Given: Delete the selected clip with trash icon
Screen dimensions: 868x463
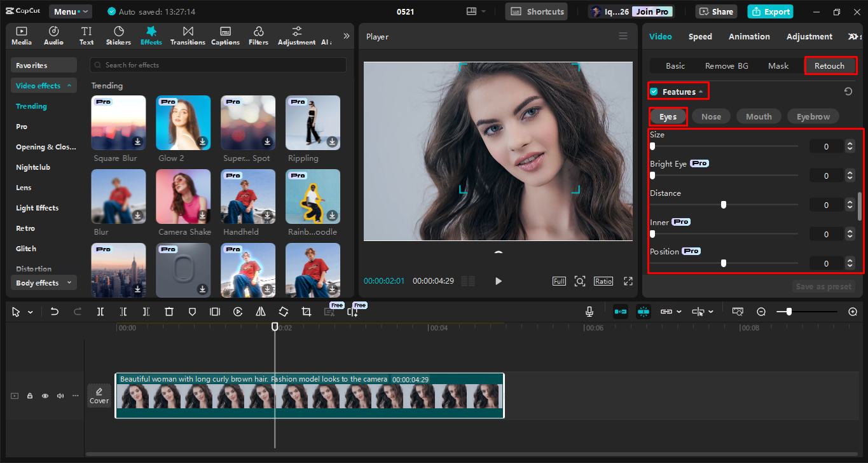Looking at the screenshot, I should [x=169, y=312].
